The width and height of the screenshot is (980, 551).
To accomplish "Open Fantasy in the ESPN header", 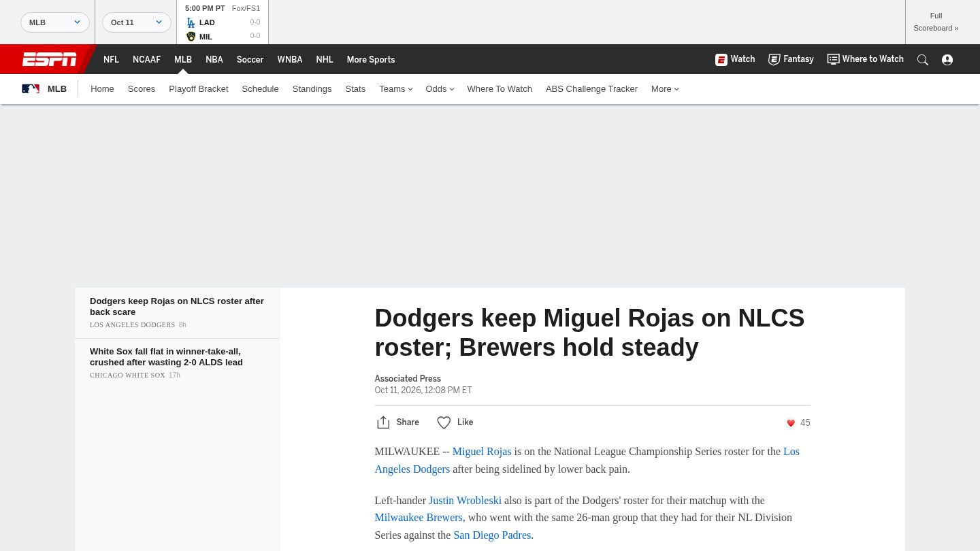I will coord(791,59).
